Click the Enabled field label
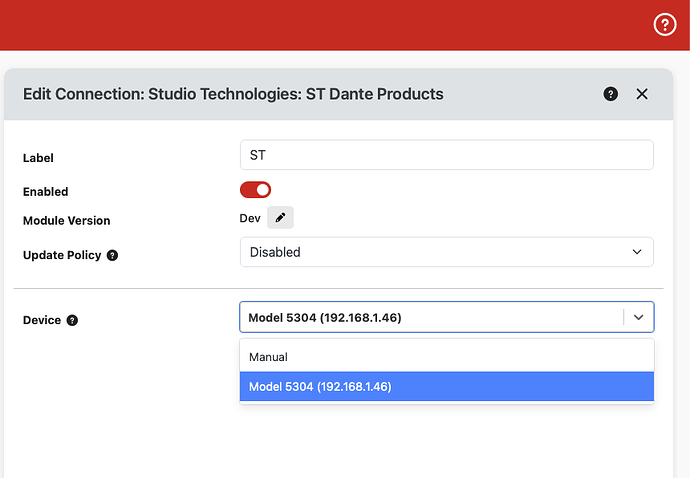This screenshot has height=478, width=690. (x=45, y=191)
